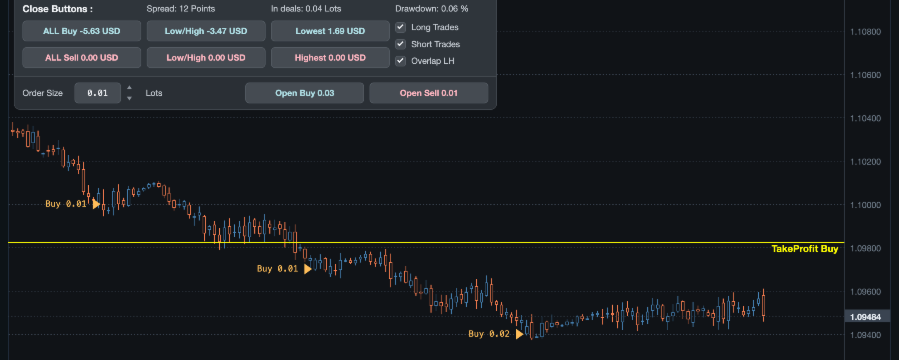Click Low/High 0.00 USD button

coord(206,57)
